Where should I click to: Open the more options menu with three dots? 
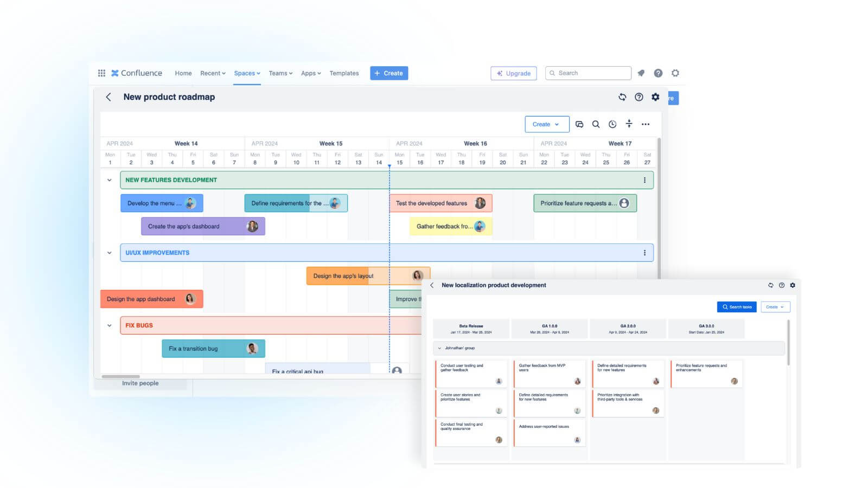tap(646, 124)
